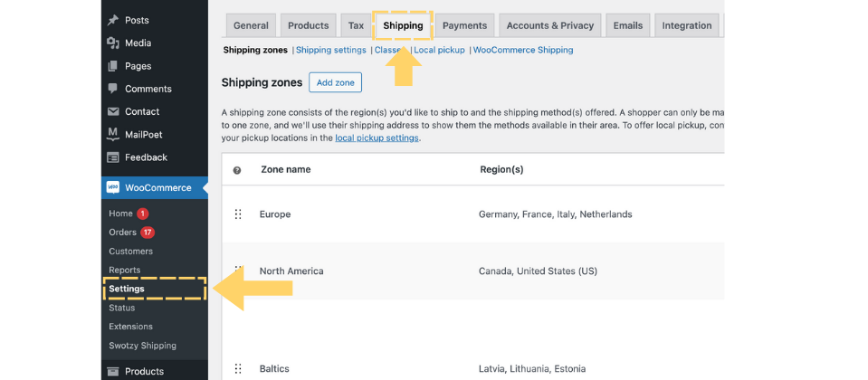Image resolution: width=868 pixels, height=380 pixels.
Task: Open WooCommerce Home submenu
Action: tap(120, 214)
